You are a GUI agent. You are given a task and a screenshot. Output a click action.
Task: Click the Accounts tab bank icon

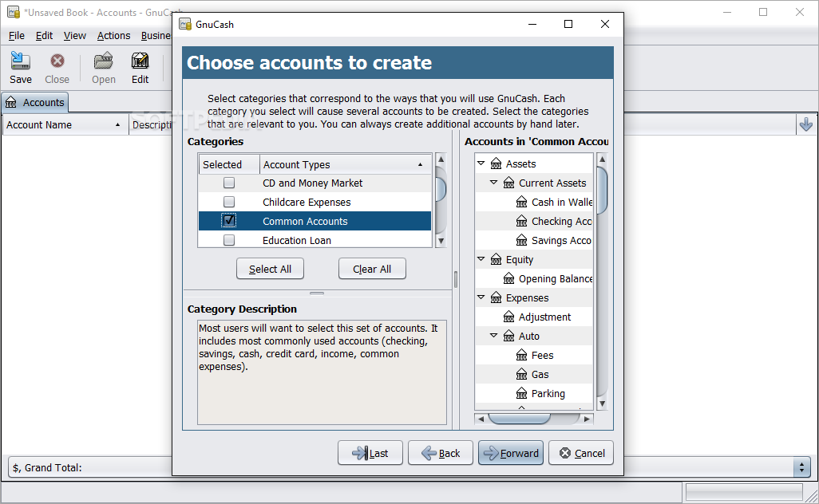[x=11, y=103]
